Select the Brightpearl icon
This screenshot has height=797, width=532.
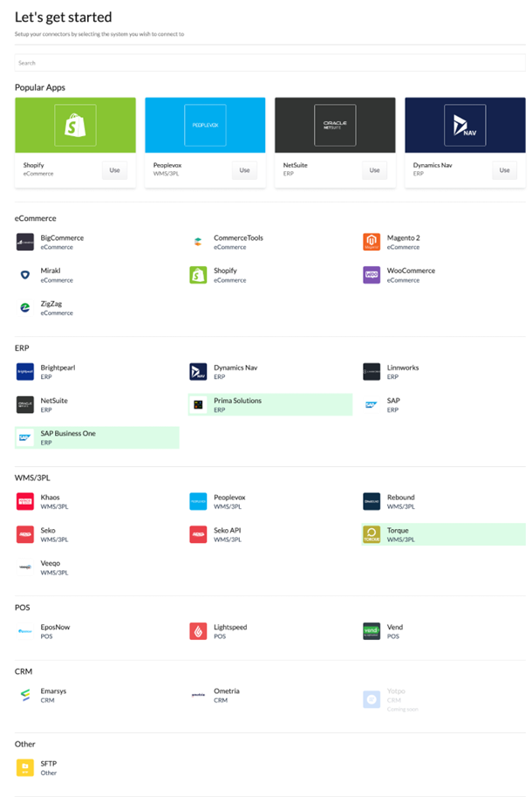point(25,372)
